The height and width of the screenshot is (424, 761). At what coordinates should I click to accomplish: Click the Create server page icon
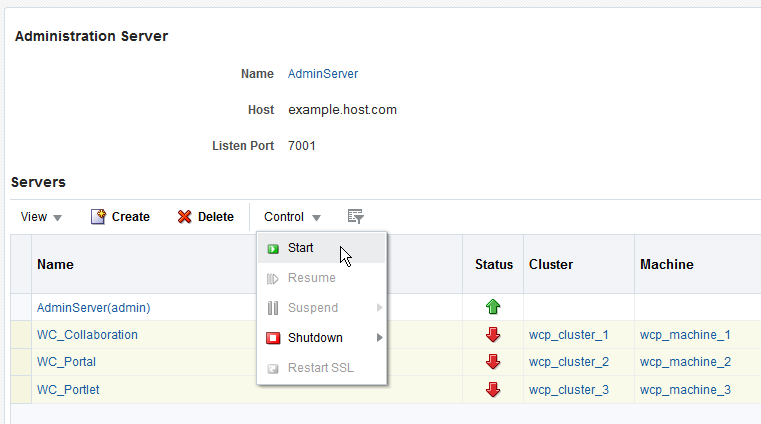coord(98,216)
